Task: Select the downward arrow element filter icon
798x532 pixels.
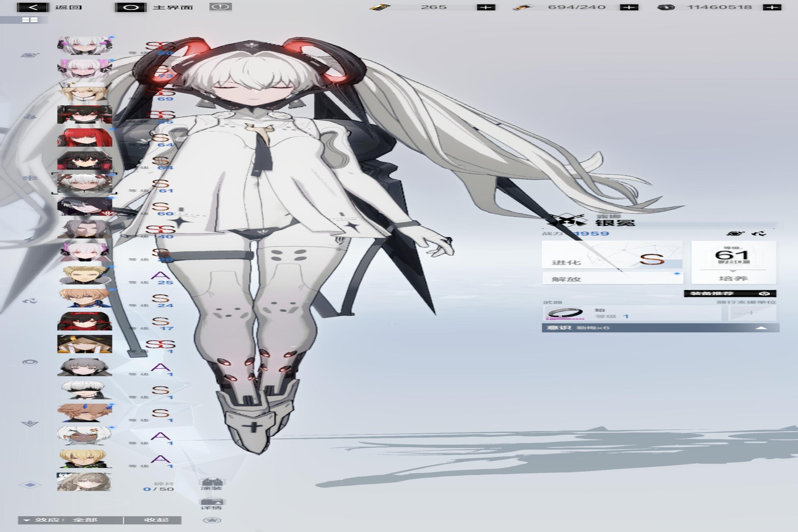Action: tap(30, 423)
